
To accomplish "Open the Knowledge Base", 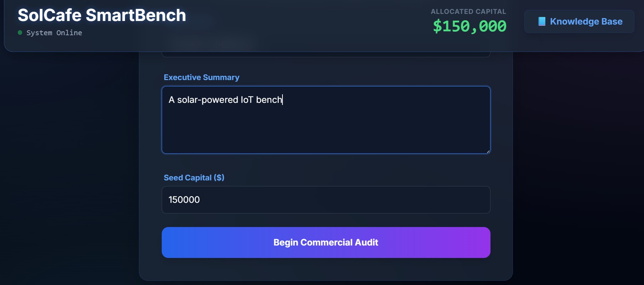I will (579, 22).
